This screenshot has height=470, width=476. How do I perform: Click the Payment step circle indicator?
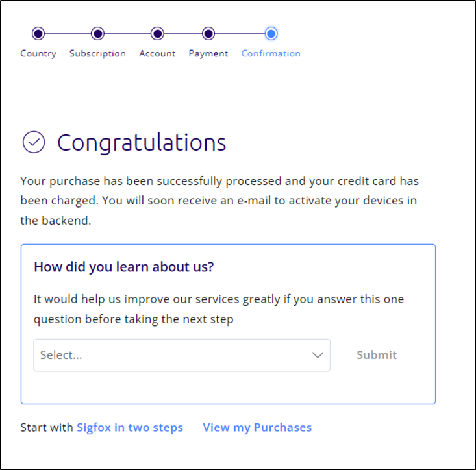point(208,33)
